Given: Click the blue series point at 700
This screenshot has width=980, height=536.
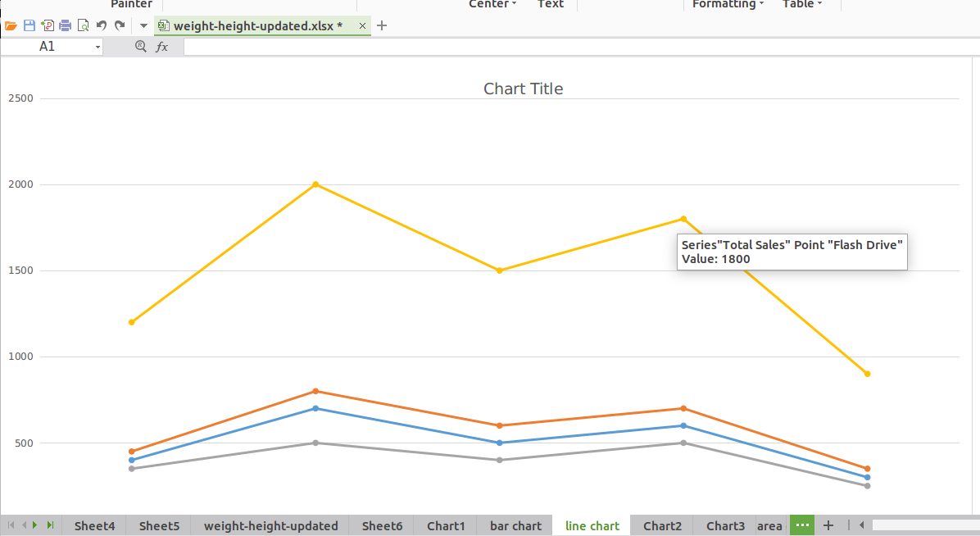Looking at the screenshot, I should coord(315,408).
